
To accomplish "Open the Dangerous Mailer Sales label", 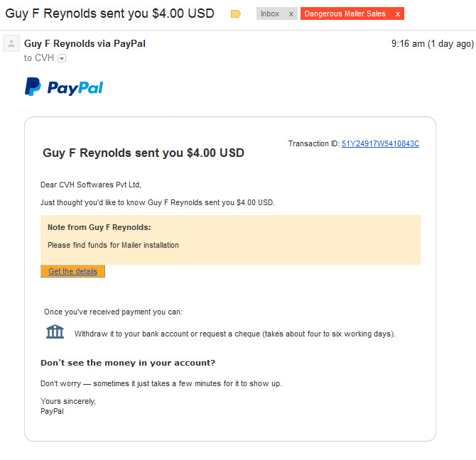I will [345, 14].
